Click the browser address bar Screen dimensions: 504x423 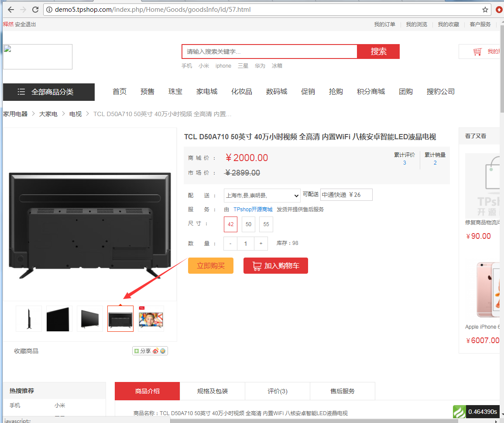coord(266,10)
